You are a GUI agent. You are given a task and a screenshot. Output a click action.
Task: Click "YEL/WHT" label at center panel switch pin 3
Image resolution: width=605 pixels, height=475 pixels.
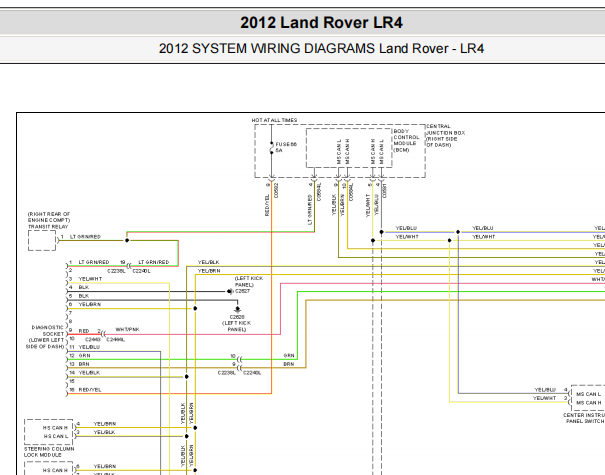click(544, 398)
